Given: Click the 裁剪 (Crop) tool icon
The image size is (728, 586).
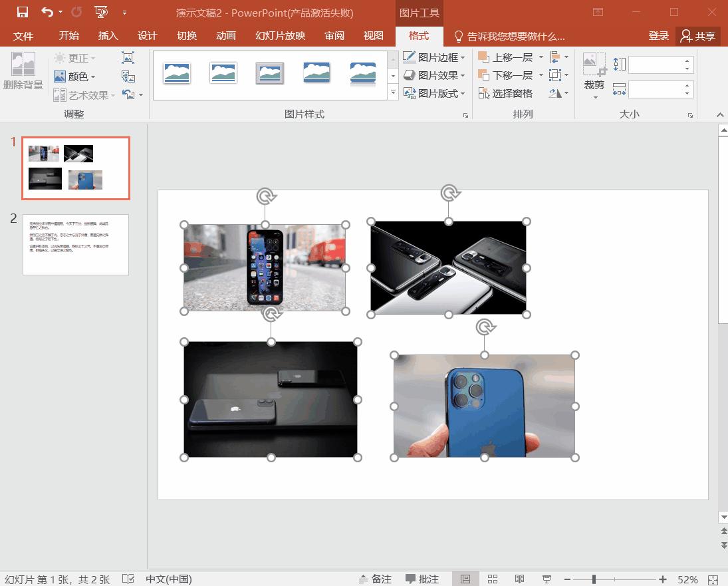Looking at the screenshot, I should [594, 65].
